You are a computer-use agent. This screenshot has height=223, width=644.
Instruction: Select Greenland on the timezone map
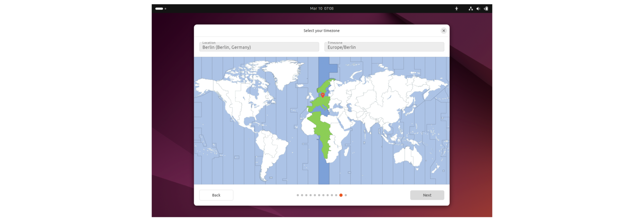tap(282, 72)
